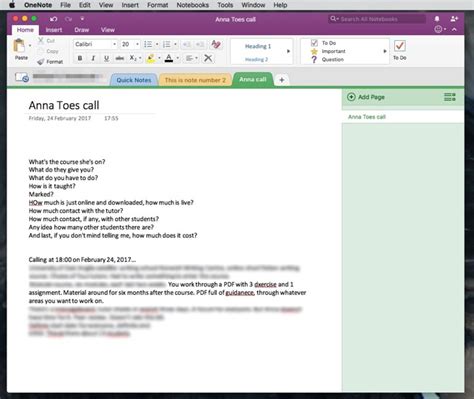The image size is (474, 399).
Task: Toggle the large To Do checkbox tag
Action: click(x=400, y=46)
